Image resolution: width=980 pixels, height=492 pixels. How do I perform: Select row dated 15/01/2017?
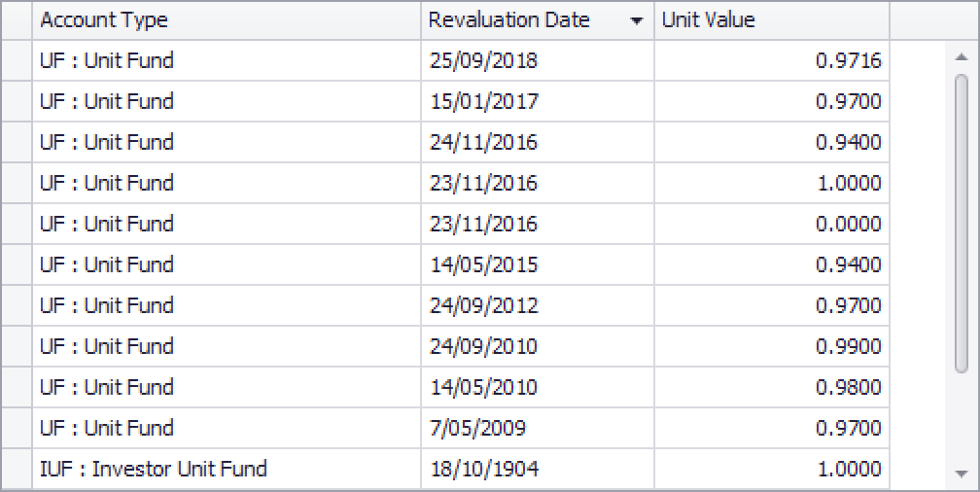pos(461,101)
